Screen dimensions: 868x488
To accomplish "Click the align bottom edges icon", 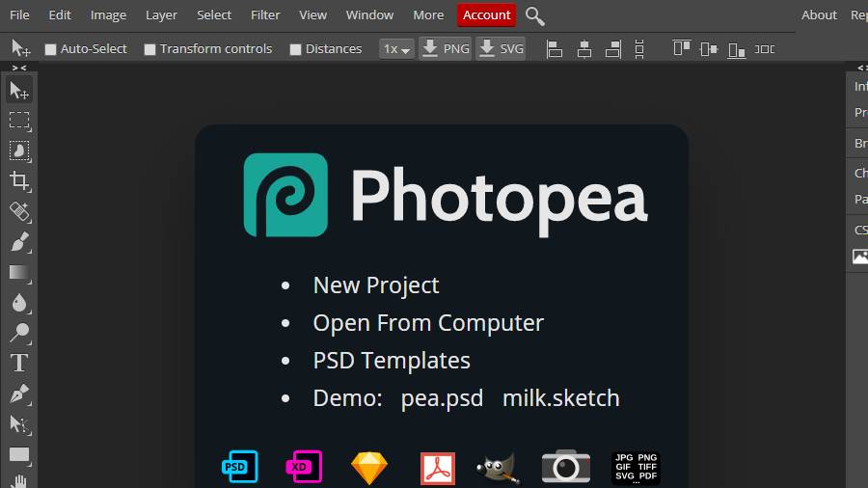I will [x=736, y=50].
